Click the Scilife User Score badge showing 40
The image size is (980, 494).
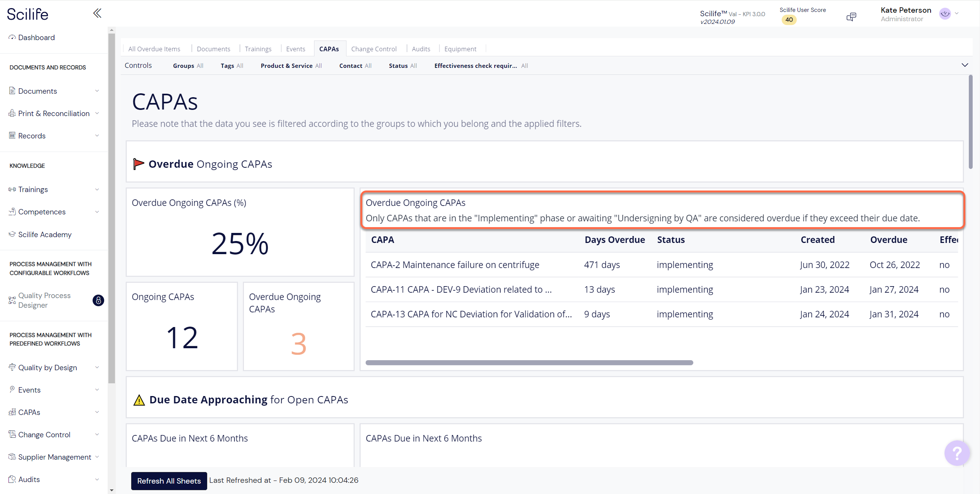pyautogui.click(x=789, y=19)
